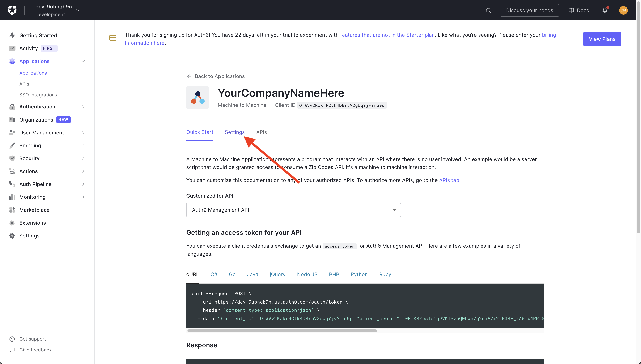This screenshot has height=364, width=641.
Task: Click the Auth0 shield logo
Action: (x=12, y=10)
